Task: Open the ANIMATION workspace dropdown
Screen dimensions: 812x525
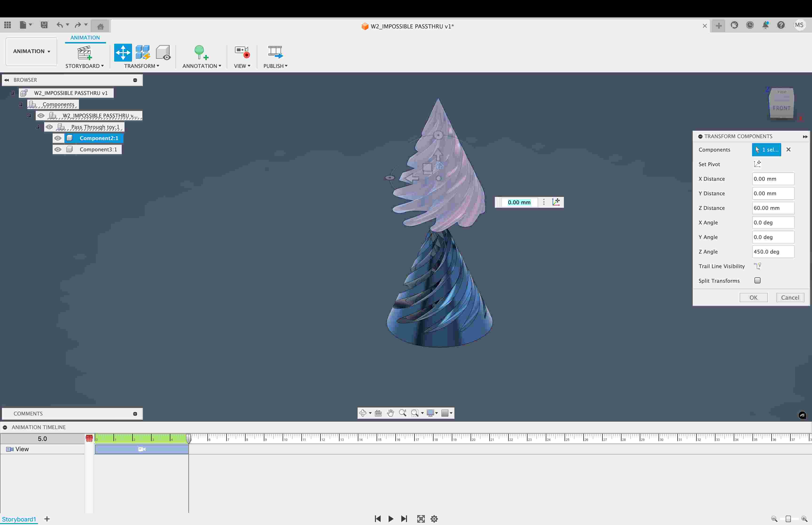Action: pyautogui.click(x=31, y=51)
